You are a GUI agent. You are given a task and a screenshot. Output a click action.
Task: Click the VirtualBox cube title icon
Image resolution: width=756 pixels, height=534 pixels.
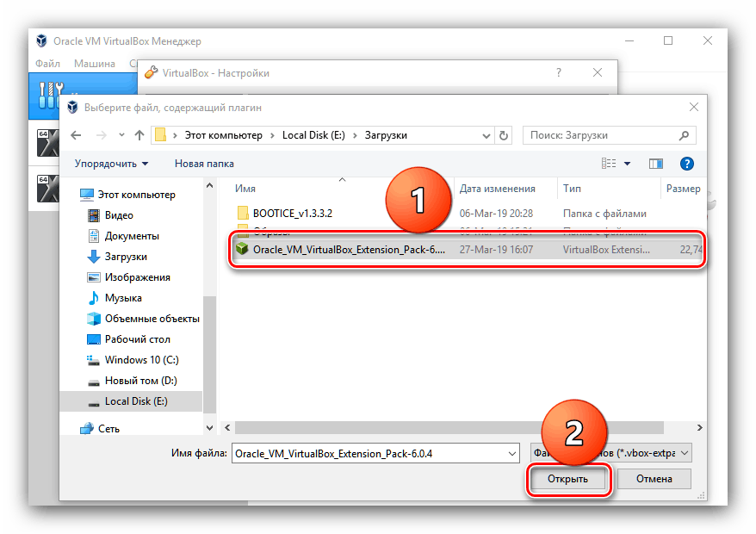point(42,41)
